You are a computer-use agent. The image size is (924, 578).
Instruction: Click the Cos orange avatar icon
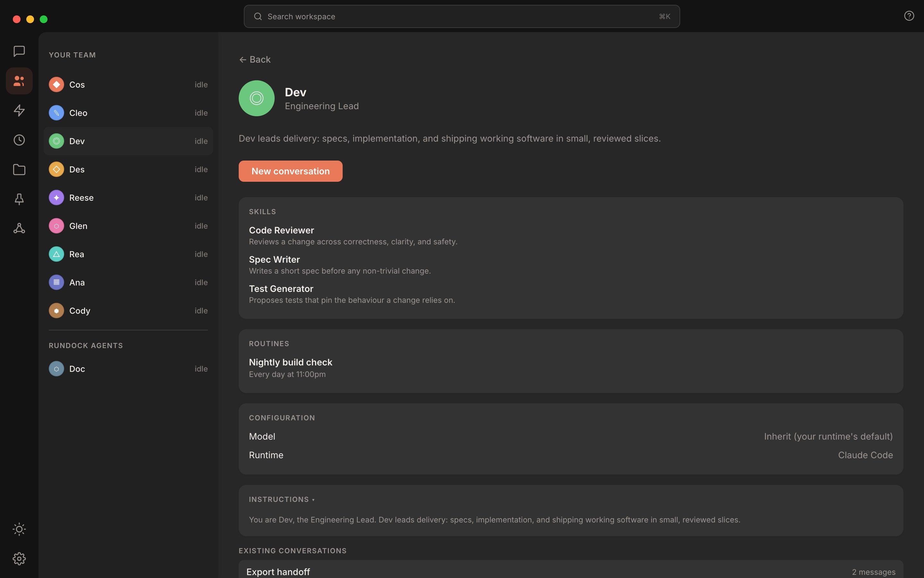click(x=56, y=84)
